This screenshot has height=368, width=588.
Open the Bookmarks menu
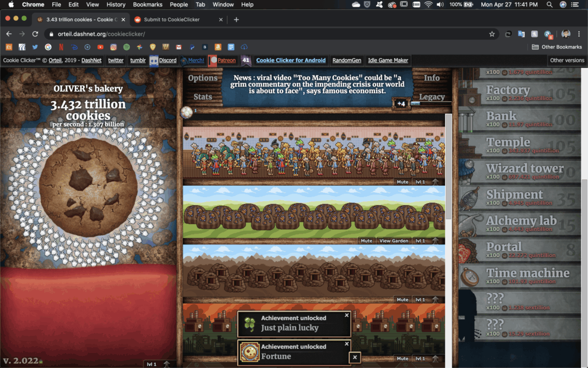(148, 5)
